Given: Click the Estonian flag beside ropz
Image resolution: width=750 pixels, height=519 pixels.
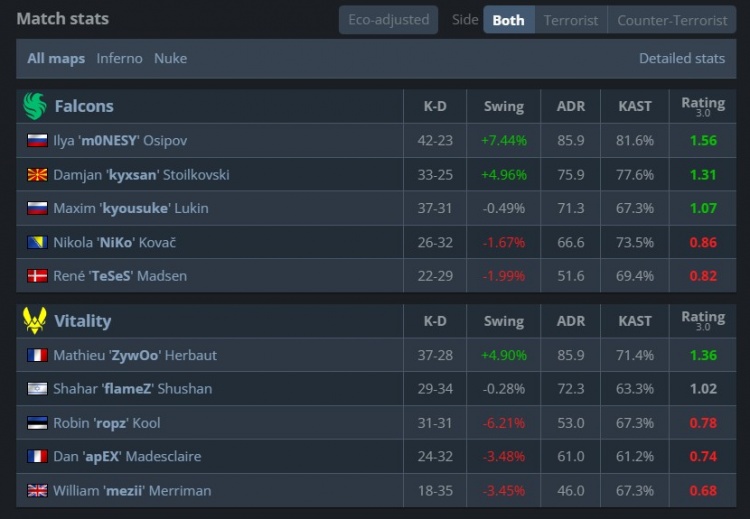Looking at the screenshot, I should click(37, 423).
